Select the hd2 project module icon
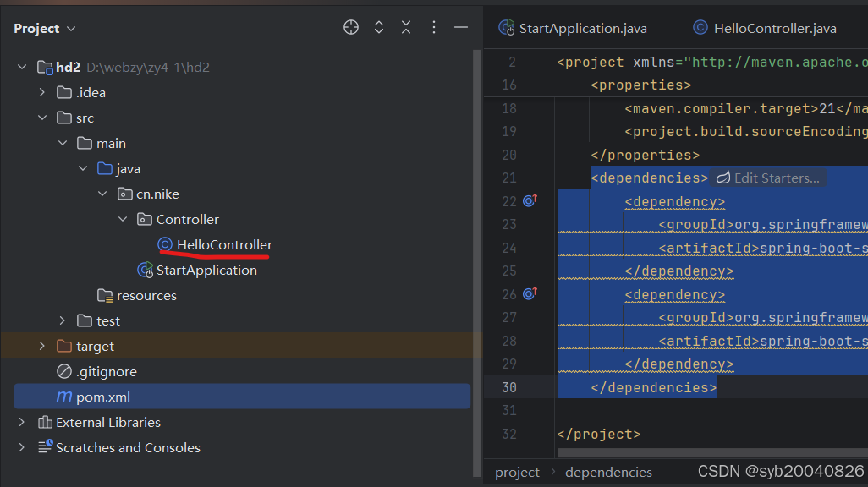Image resolution: width=868 pixels, height=487 pixels. [45, 68]
